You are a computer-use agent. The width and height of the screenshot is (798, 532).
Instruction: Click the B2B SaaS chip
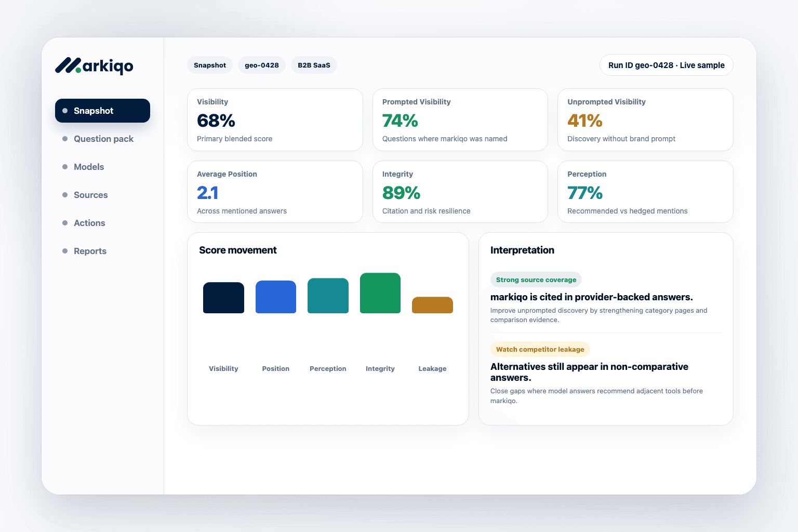[314, 65]
